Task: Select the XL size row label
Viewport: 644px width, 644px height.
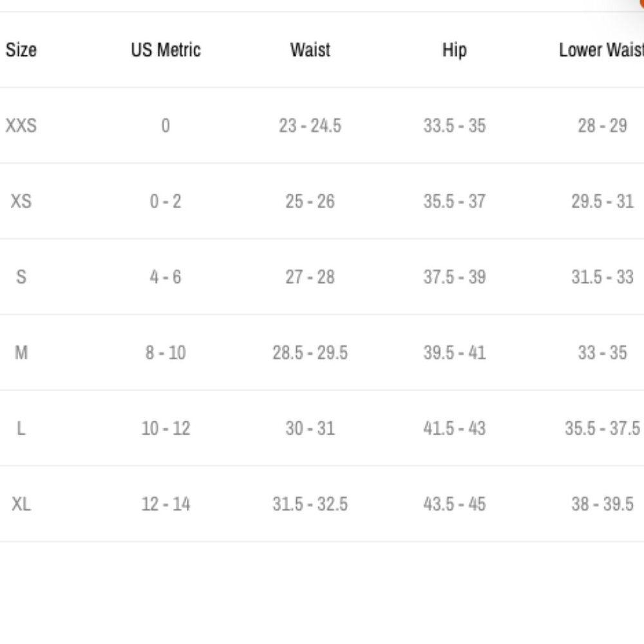Action: coord(21,504)
